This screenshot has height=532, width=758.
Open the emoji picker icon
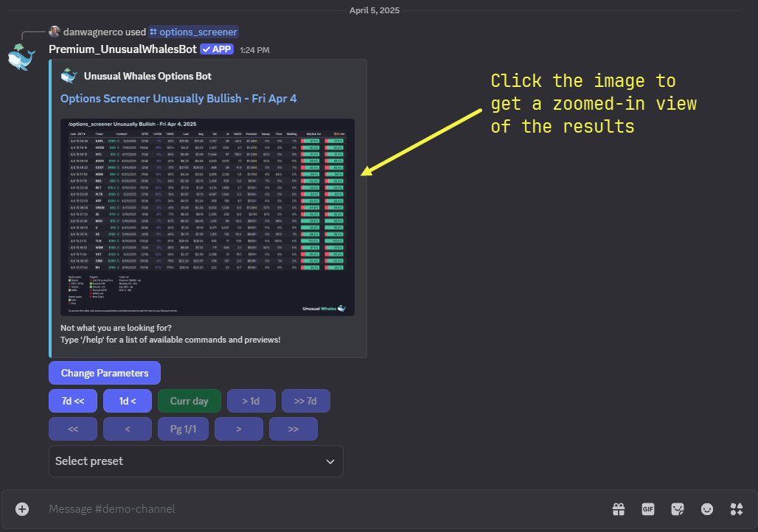click(707, 509)
